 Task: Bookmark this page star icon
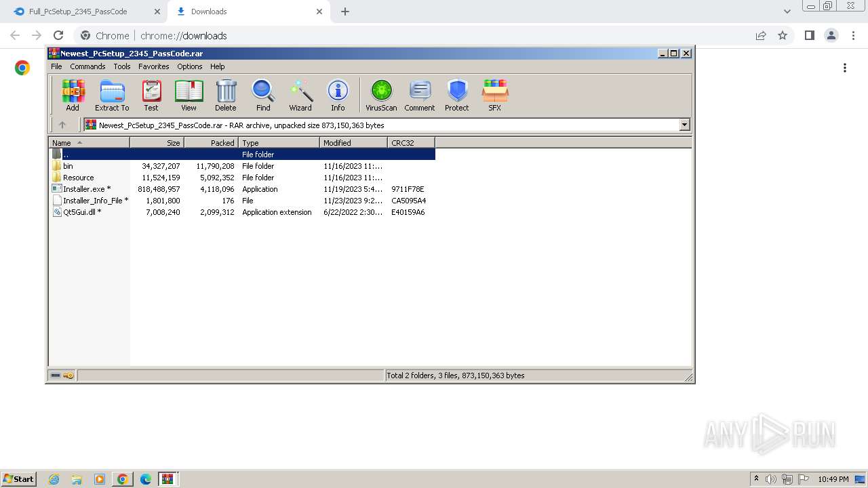783,35
